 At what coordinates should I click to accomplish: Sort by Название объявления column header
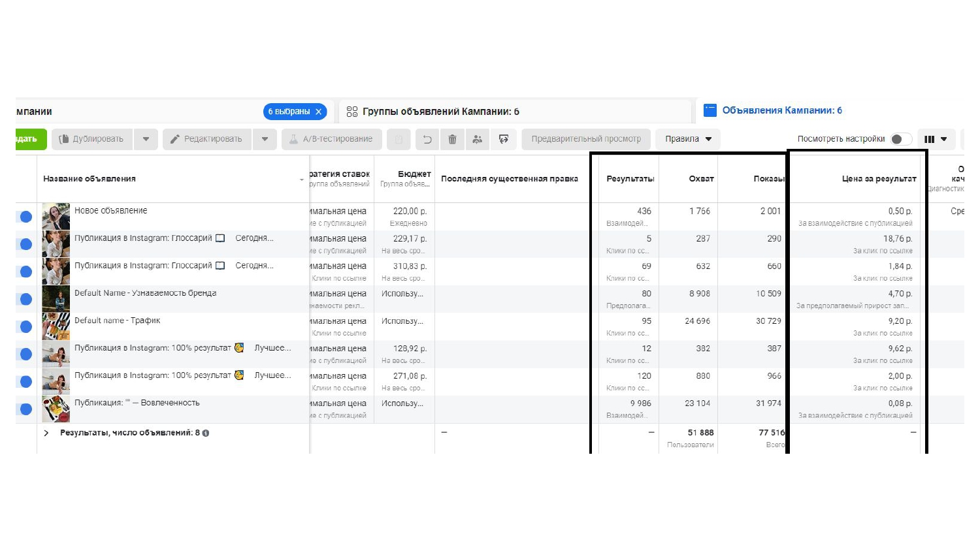point(90,179)
